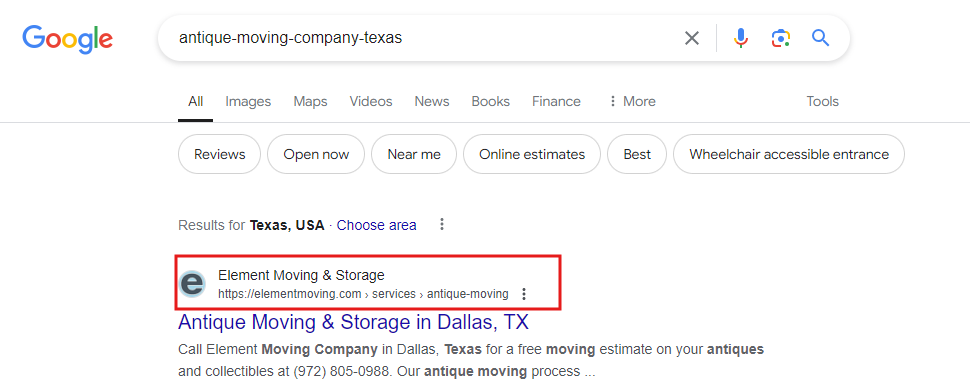
Task: Open Google Lens image search icon
Action: click(781, 38)
